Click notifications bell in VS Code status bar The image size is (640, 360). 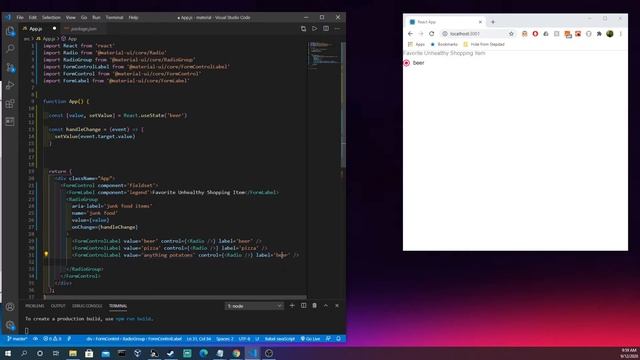[338, 339]
